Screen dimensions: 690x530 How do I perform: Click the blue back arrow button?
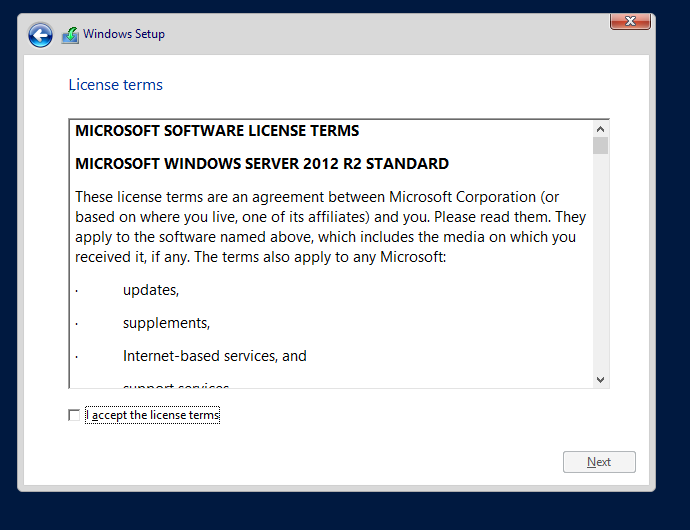(40, 36)
